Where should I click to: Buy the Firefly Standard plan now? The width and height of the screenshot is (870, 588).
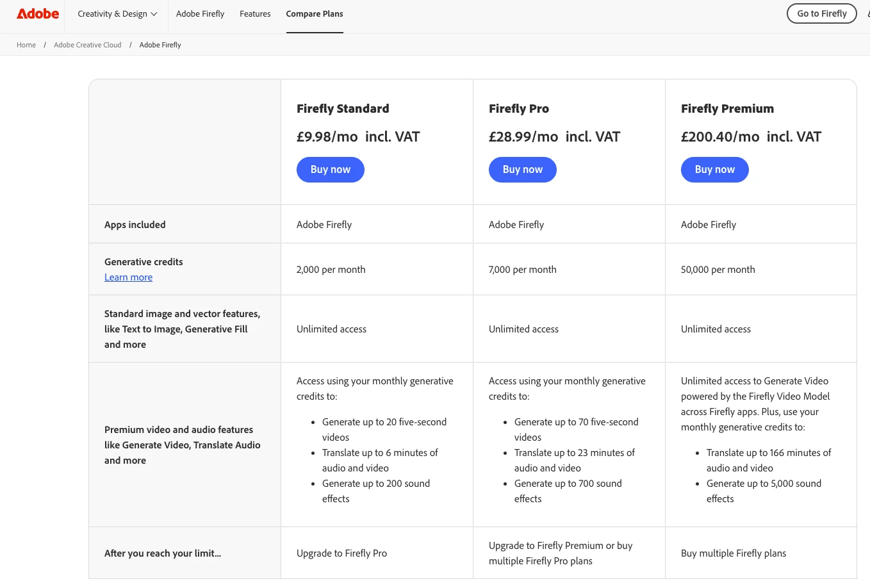pyautogui.click(x=331, y=170)
